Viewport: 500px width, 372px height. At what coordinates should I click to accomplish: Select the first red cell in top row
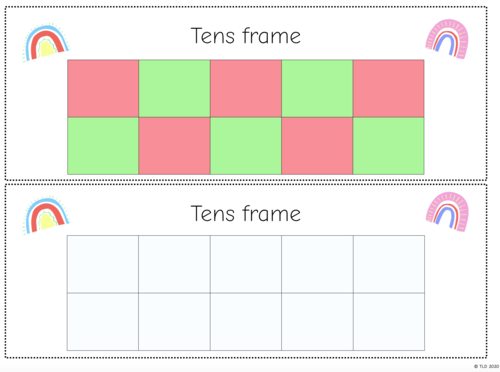(x=103, y=88)
